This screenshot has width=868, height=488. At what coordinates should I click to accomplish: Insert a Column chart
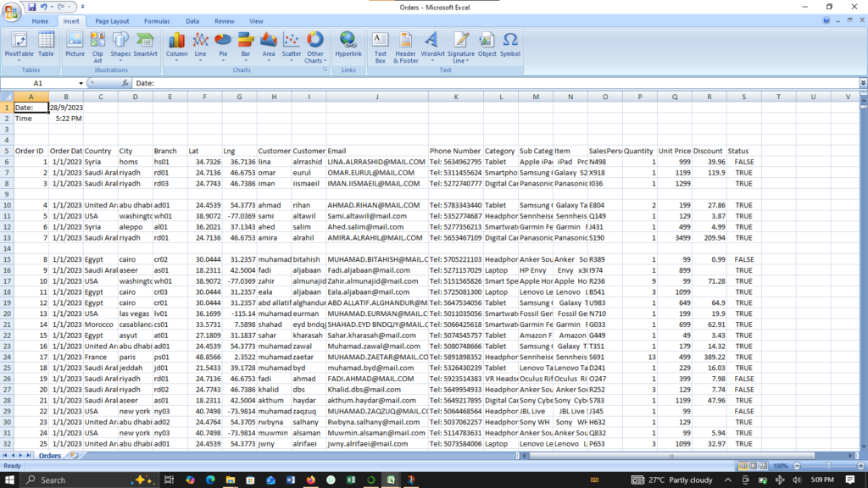coord(176,47)
